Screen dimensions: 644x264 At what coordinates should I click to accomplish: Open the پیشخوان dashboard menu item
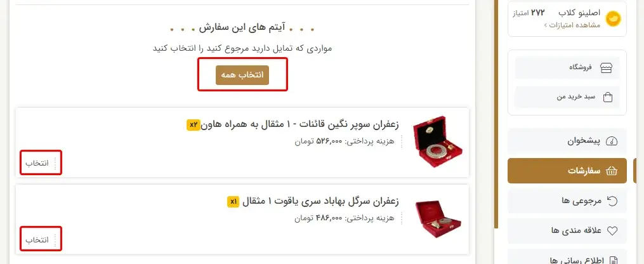567,142
